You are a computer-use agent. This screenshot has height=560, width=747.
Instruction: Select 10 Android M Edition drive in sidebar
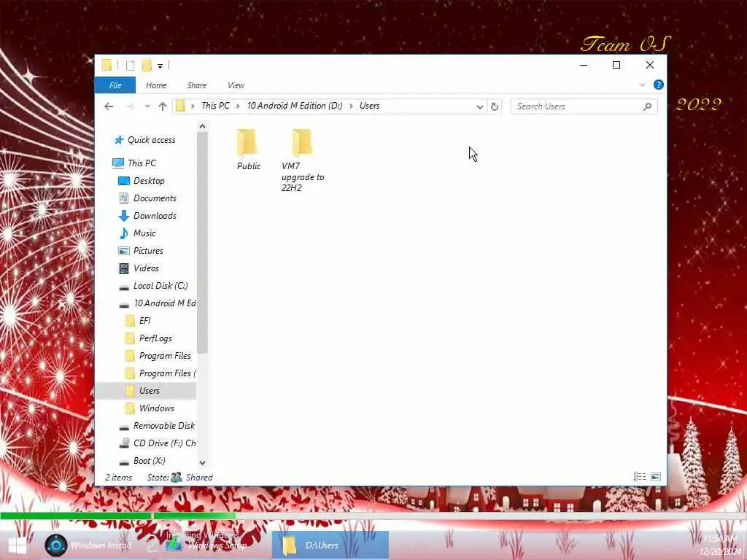click(157, 303)
